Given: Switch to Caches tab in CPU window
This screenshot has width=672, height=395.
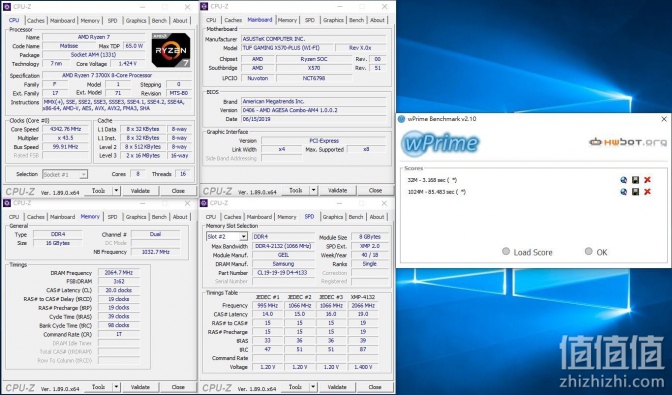Looking at the screenshot, I should (x=36, y=21).
